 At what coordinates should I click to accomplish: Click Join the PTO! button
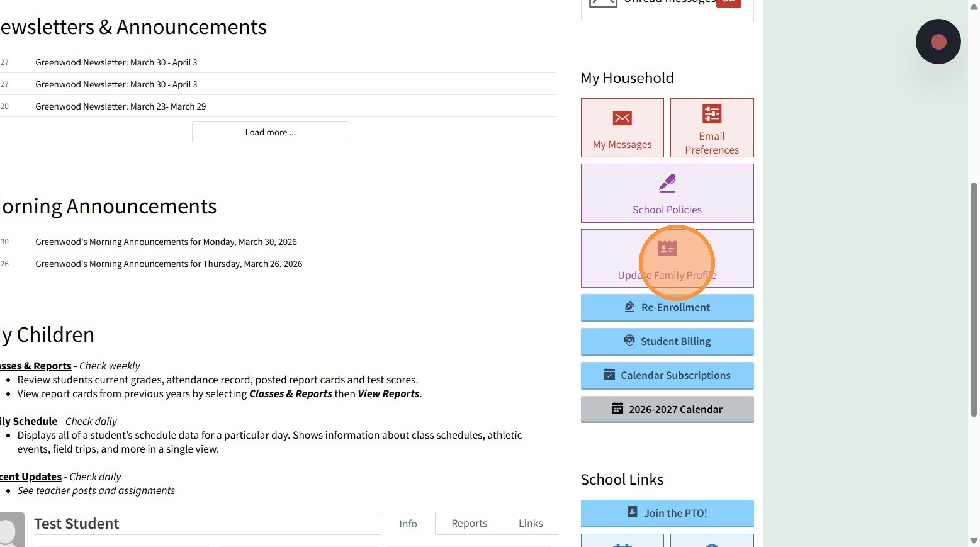coord(667,513)
